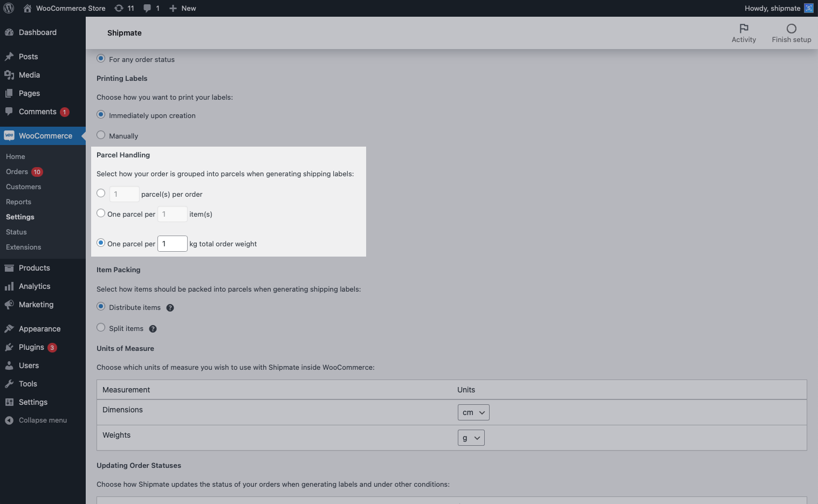Select Immediately upon creation radio button
The width and height of the screenshot is (818, 504).
pyautogui.click(x=101, y=114)
